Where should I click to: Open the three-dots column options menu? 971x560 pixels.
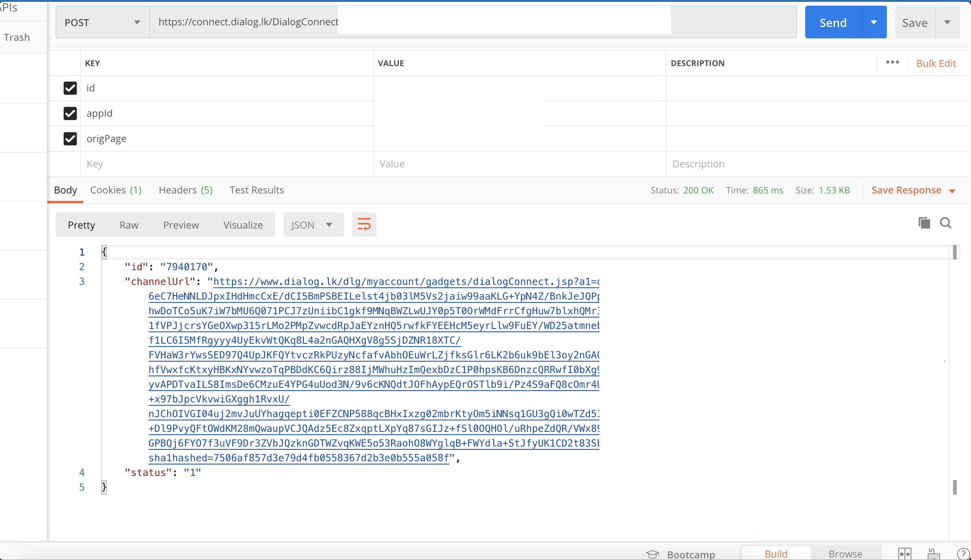[892, 62]
